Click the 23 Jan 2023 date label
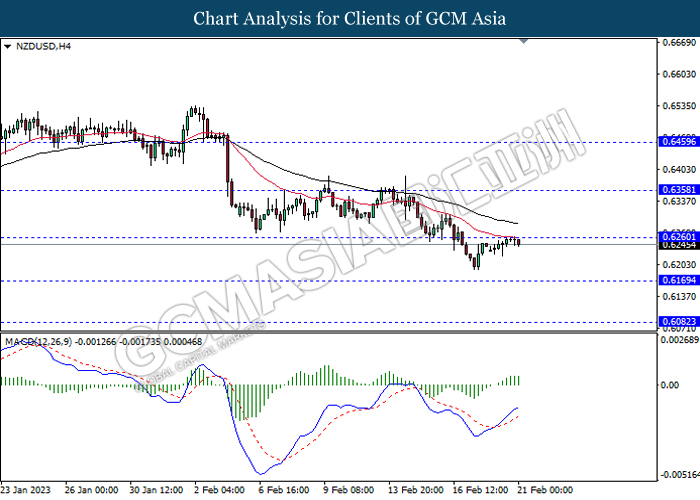Image resolution: width=700 pixels, height=500 pixels. [x=25, y=490]
